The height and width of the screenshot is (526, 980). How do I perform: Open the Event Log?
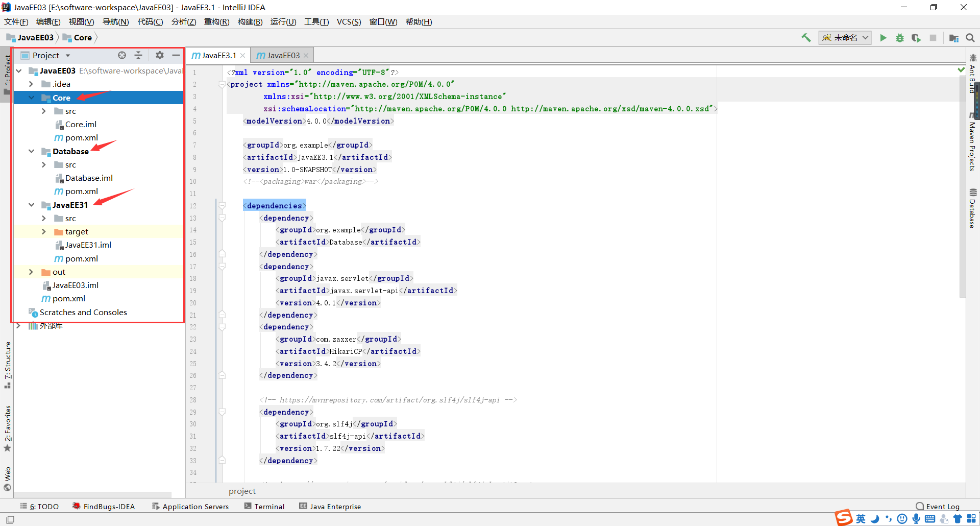click(x=938, y=507)
